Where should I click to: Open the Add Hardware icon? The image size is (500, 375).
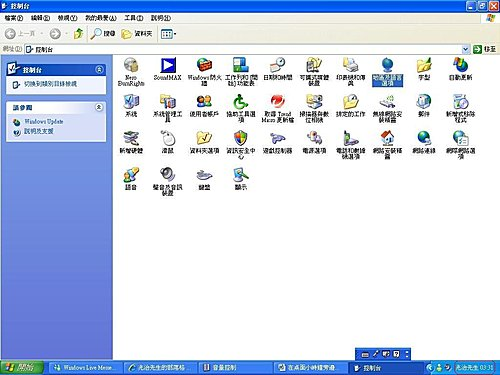(131, 142)
